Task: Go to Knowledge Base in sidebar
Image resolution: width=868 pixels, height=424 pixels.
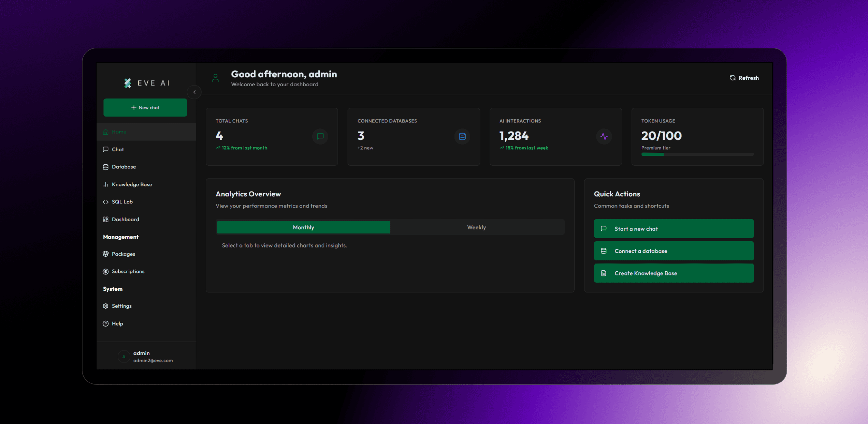Action: click(132, 184)
